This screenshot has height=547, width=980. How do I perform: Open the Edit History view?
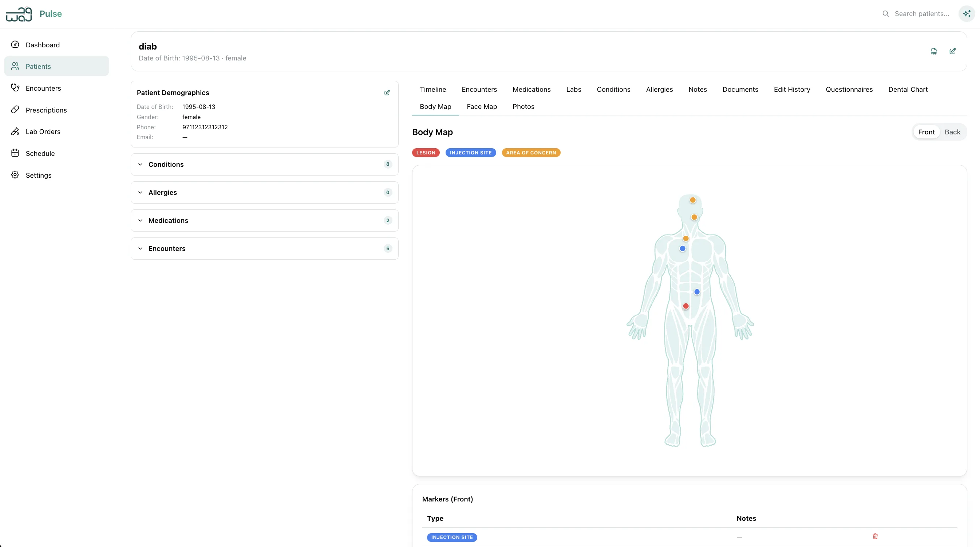(792, 90)
